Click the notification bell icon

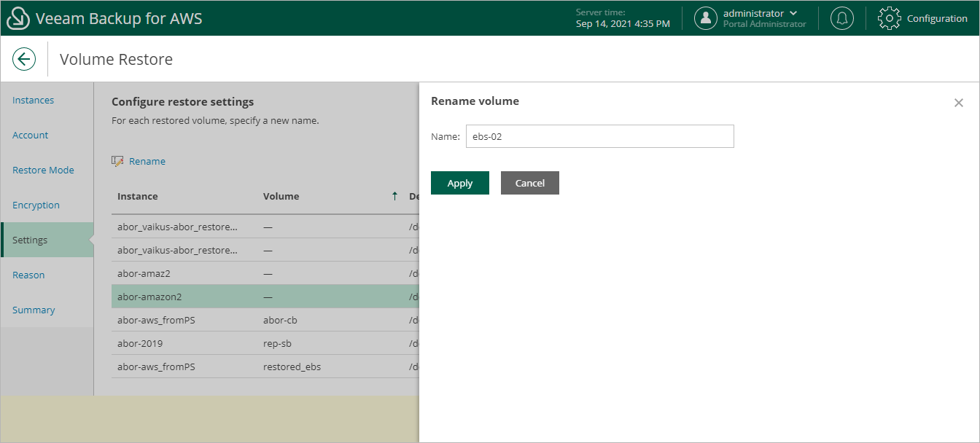click(x=842, y=17)
